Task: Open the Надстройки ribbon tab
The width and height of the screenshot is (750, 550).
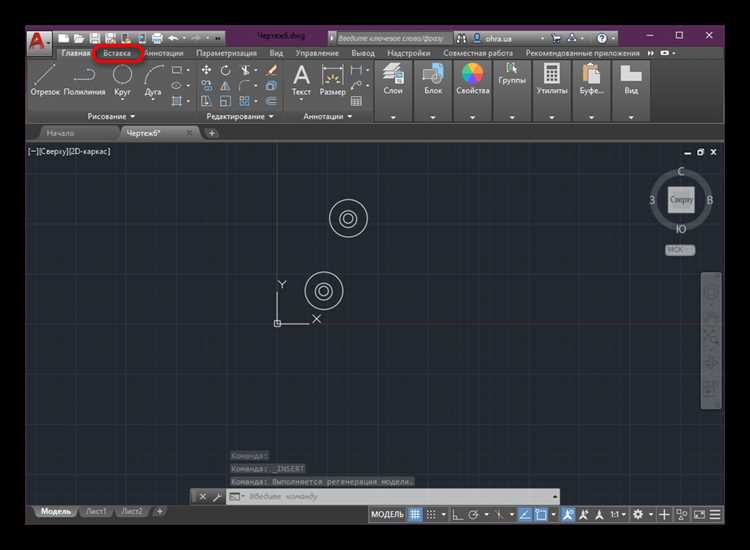Action: (x=408, y=53)
